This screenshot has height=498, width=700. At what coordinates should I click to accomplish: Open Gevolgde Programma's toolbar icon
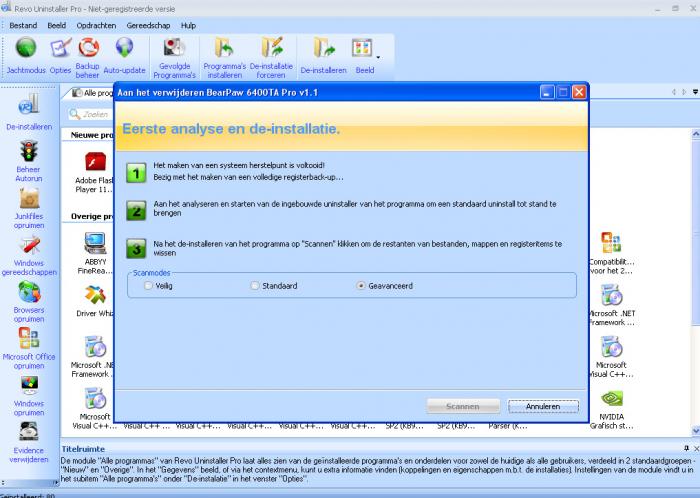point(174,47)
